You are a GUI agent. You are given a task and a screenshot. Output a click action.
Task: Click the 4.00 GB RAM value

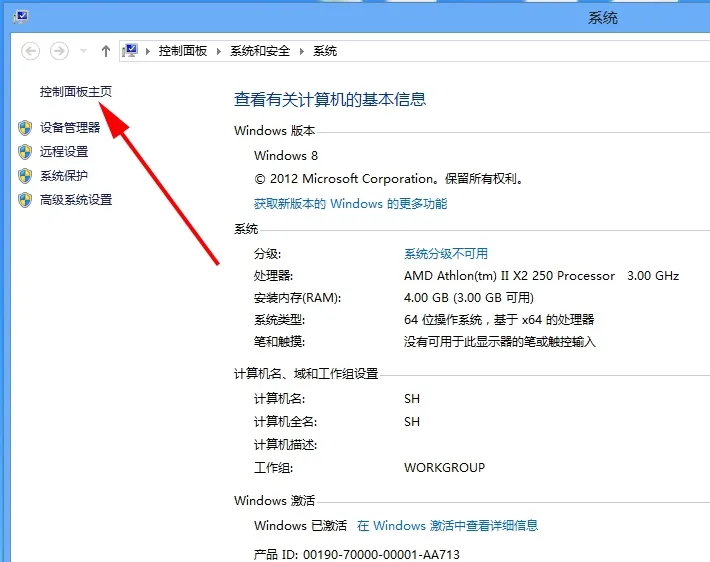[469, 298]
